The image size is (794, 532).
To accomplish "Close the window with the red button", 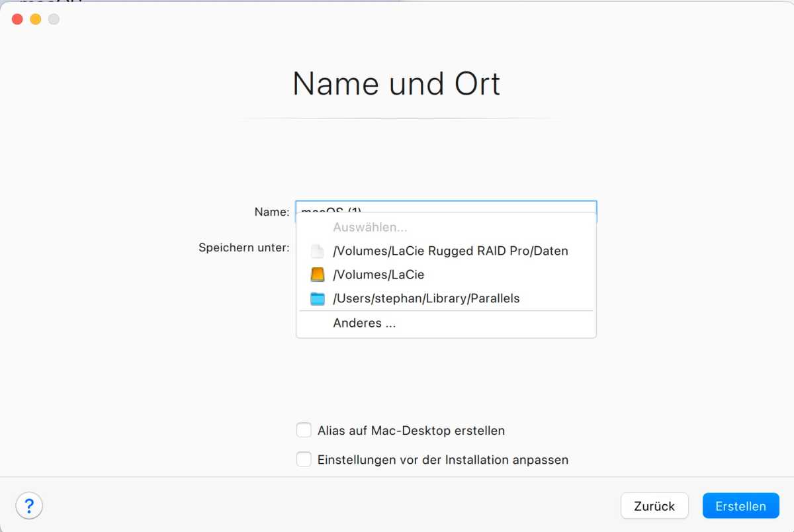I will click(x=17, y=19).
